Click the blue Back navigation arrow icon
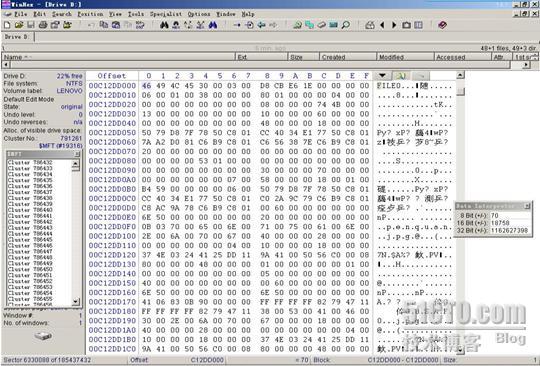Image resolution: width=540 pixels, height=366 pixels. click(x=261, y=25)
